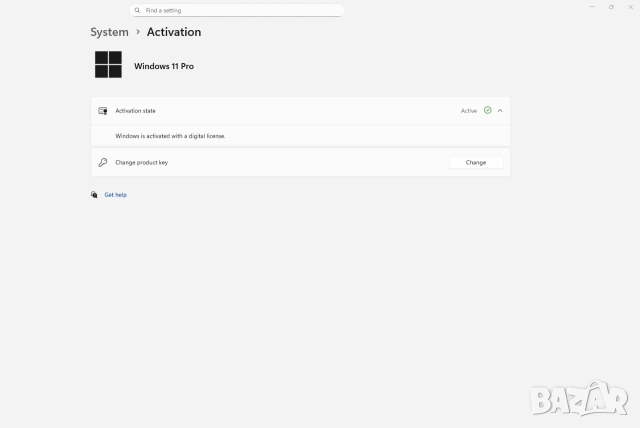Focus the Find a setting search box

click(x=240, y=10)
